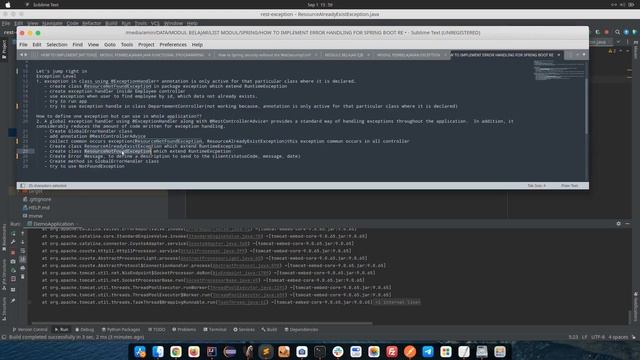This screenshot has height=360, width=640.
Task: Open the TODO tool window tab
Action: point(157,329)
